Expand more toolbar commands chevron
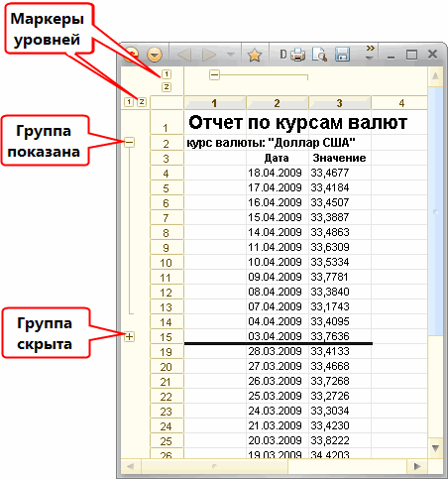The image size is (448, 479). pyautogui.click(x=370, y=53)
